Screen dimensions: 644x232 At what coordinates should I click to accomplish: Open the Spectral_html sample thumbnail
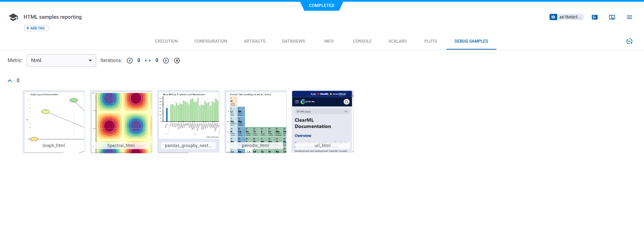click(x=121, y=121)
